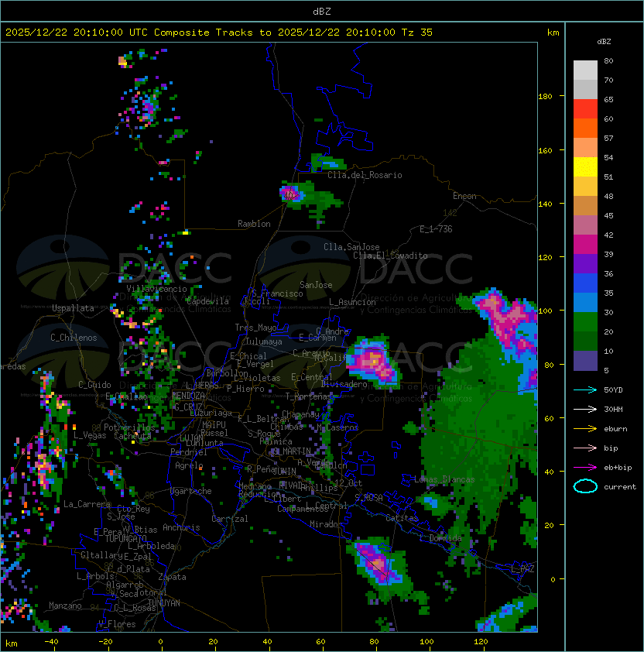Screen dimensions: 644x652
Task: Click the 'Chapanay' map label
Action: pyautogui.click(x=300, y=414)
